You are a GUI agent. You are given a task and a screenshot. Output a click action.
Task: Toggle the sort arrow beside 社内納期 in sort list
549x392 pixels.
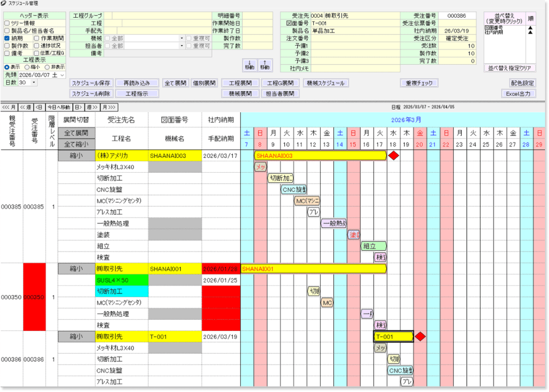point(530,32)
